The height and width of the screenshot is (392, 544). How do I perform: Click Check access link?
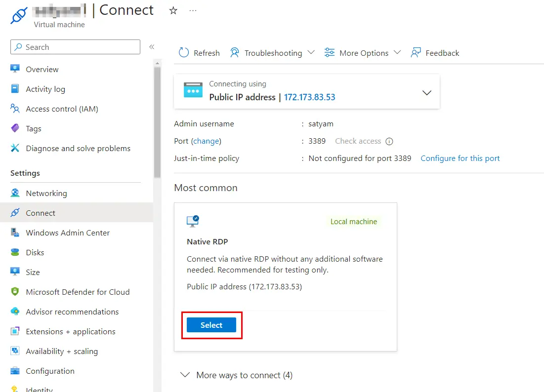point(358,141)
